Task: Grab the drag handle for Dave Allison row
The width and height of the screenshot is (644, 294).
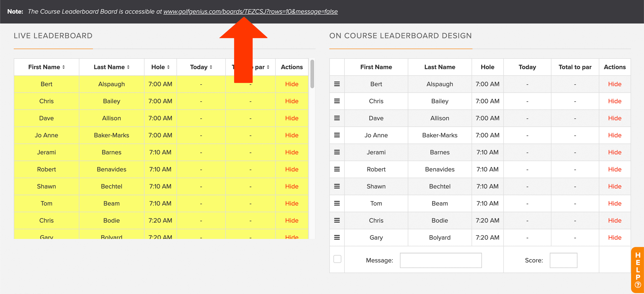Action: pyautogui.click(x=337, y=118)
